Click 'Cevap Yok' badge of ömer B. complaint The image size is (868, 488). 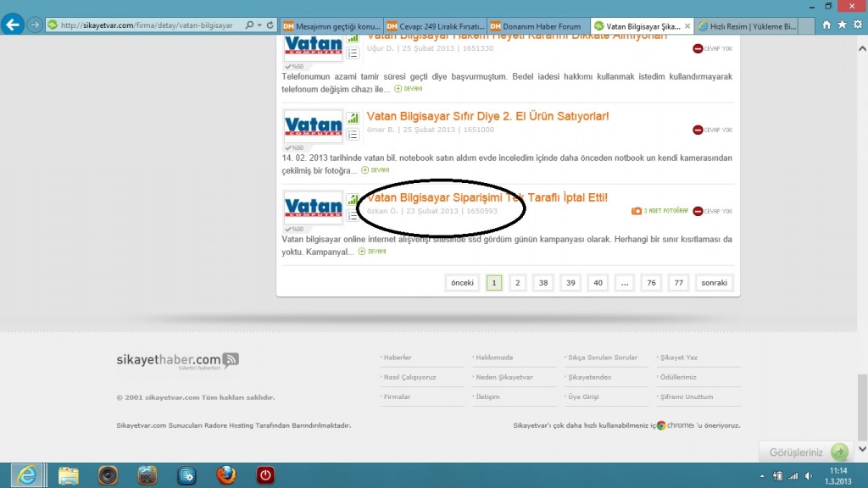pos(712,130)
